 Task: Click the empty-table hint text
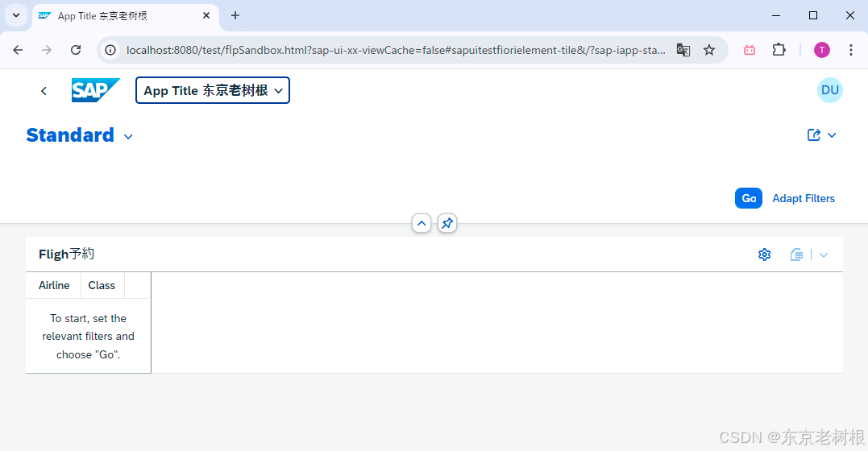click(88, 337)
